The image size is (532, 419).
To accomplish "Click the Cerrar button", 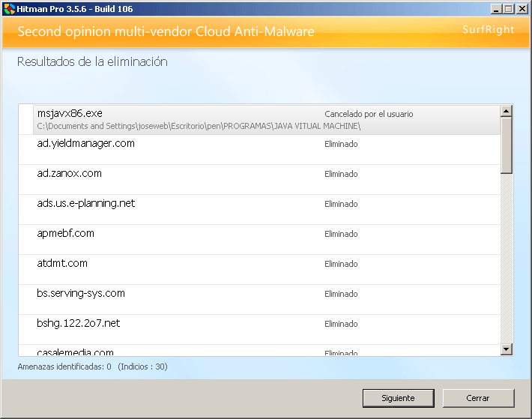I will (478, 398).
